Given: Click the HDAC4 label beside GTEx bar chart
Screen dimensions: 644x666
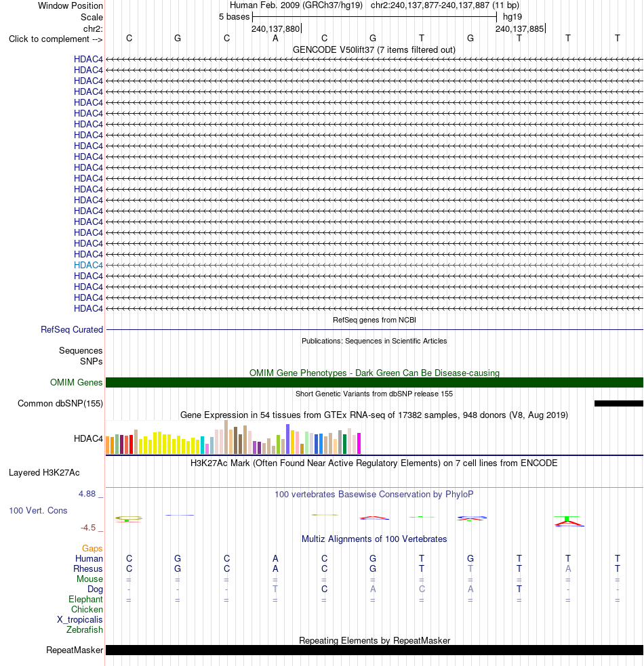Looking at the screenshot, I should pyautogui.click(x=88, y=439).
